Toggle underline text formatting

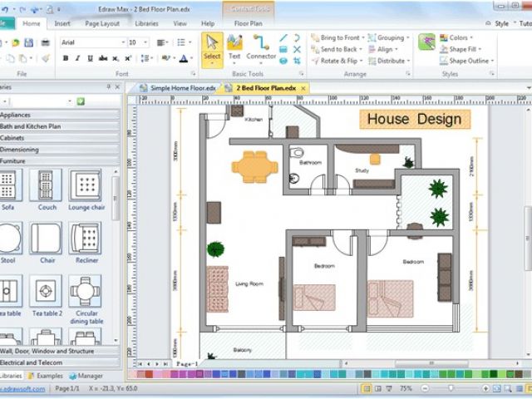[x=89, y=59]
